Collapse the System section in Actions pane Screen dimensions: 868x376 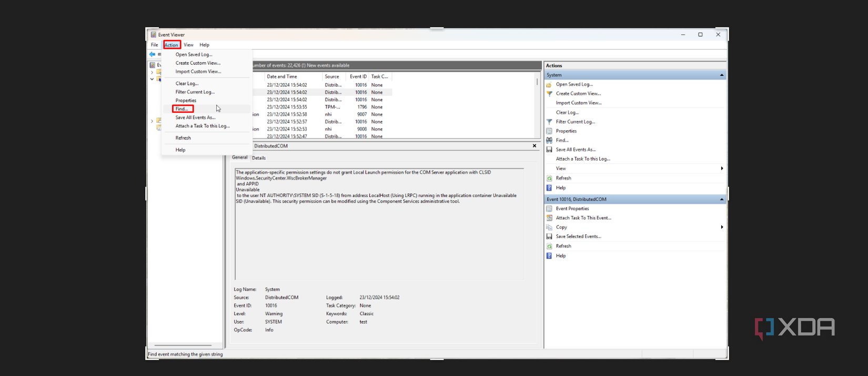tap(722, 75)
